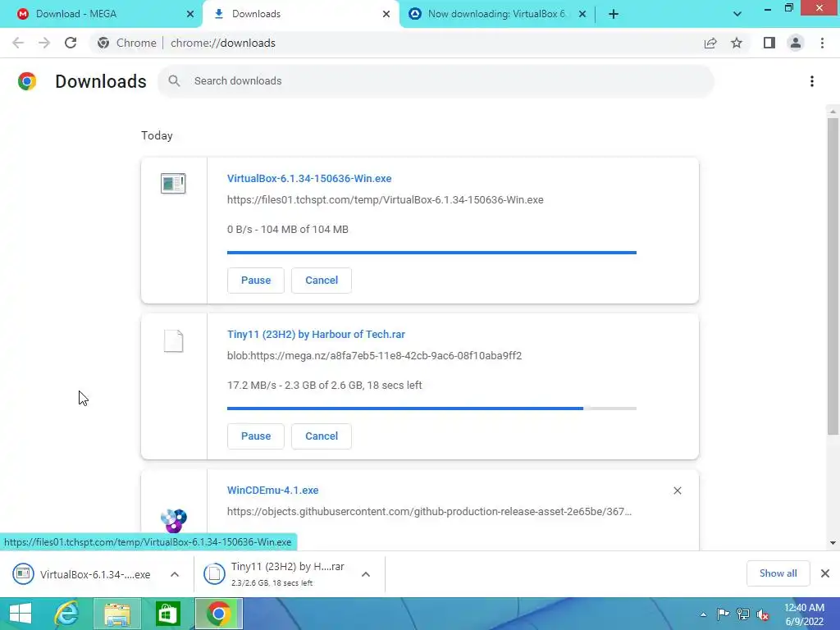Open the WinCDEmu-4.1.exe file link

[x=272, y=491]
